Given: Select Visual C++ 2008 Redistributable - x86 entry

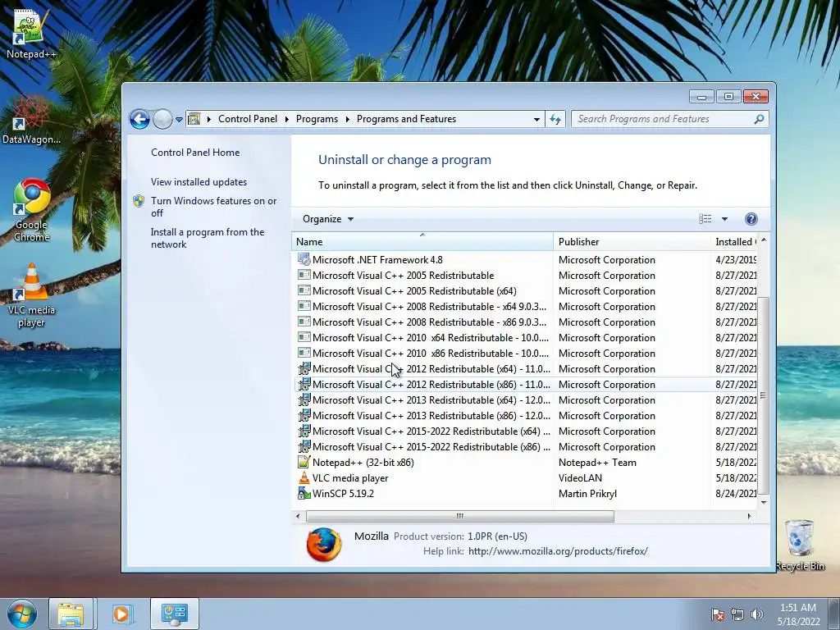Looking at the screenshot, I should point(526,322).
